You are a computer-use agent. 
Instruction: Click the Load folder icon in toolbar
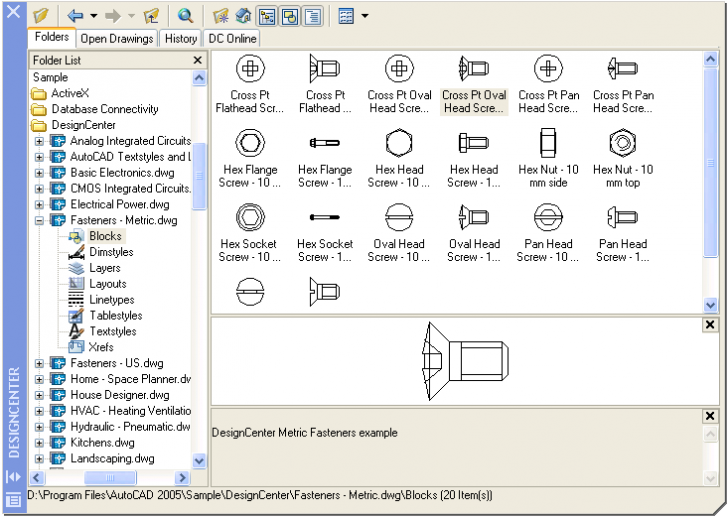click(x=41, y=16)
